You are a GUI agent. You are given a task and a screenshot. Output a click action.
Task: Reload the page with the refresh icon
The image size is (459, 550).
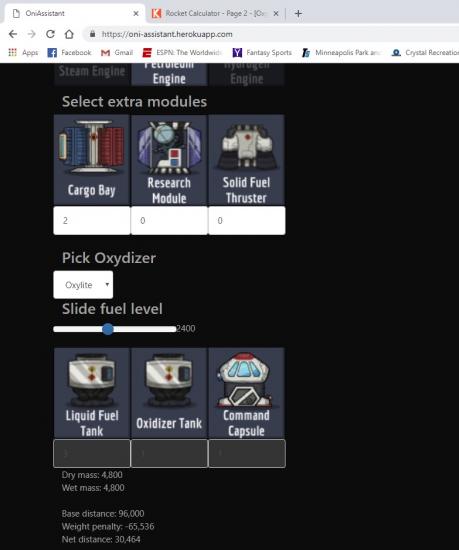click(50, 34)
